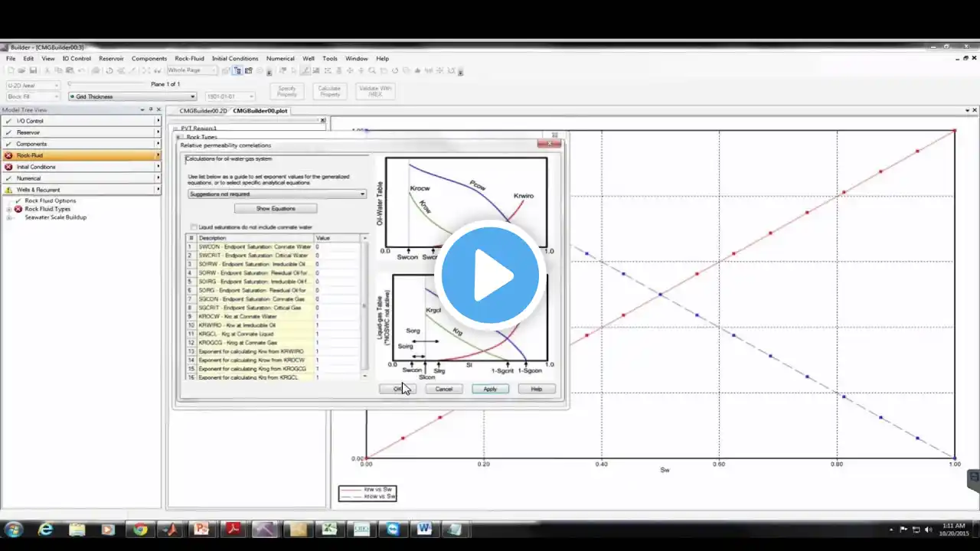The height and width of the screenshot is (551, 980).
Task: Click the KROCW Kro at Connate Water row
Action: tap(273, 316)
